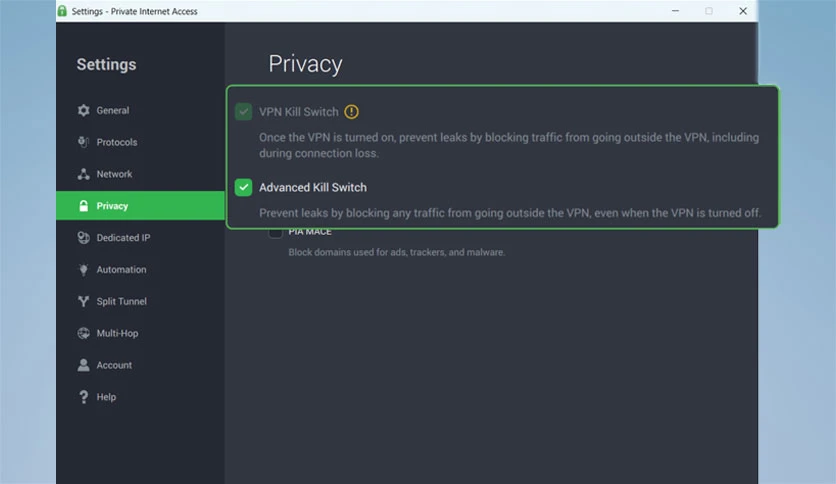Click the 'Advanced Kill Switch' label
Image resolution: width=836 pixels, height=484 pixels.
[313, 187]
